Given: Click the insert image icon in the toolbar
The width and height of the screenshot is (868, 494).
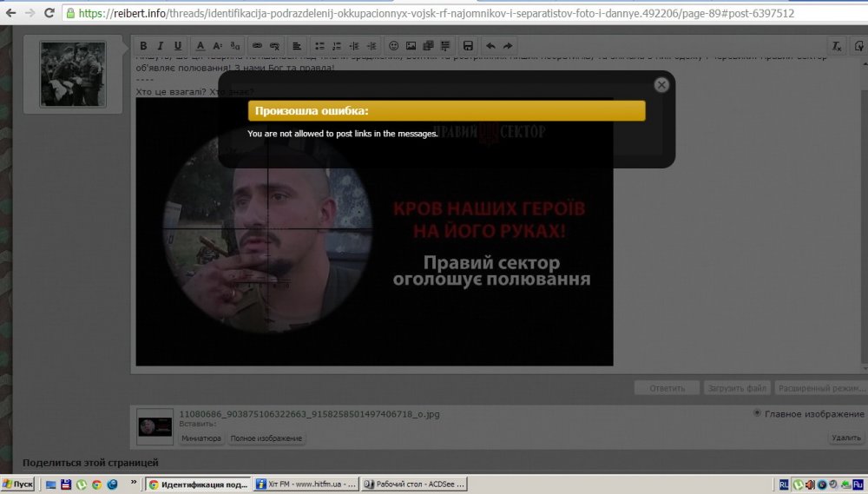Looking at the screenshot, I should click(411, 45).
